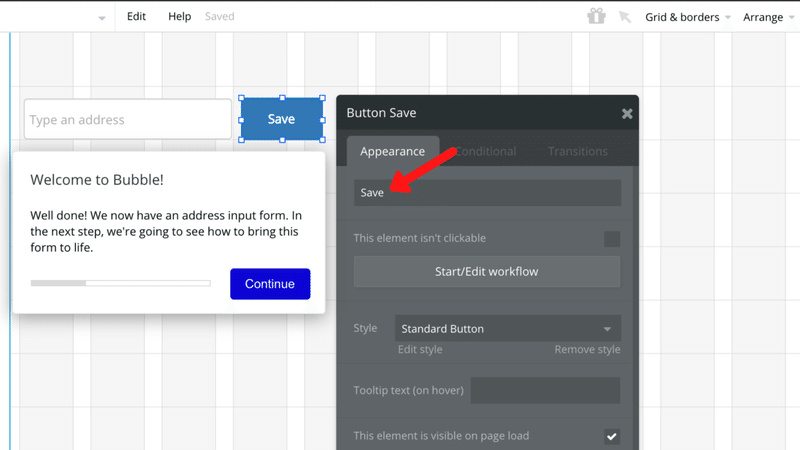Uncheck 'This element is visible on page load'
800x450 pixels.
pyautogui.click(x=612, y=436)
